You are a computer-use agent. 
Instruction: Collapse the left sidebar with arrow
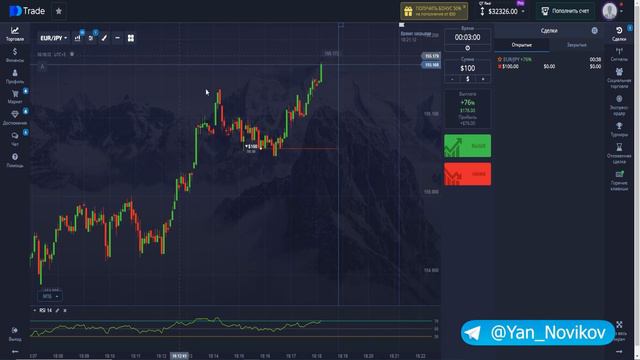click(15, 351)
